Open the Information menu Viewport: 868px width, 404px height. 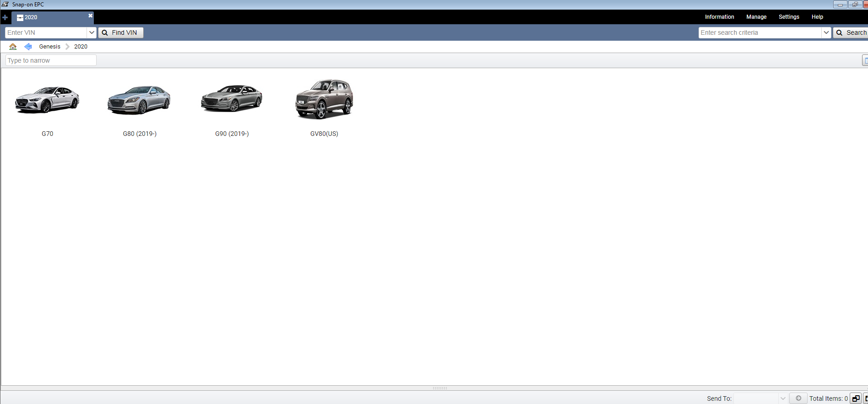(x=719, y=17)
